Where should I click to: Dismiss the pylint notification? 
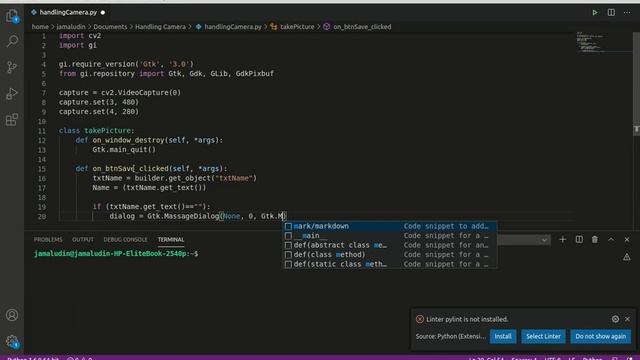point(627,319)
